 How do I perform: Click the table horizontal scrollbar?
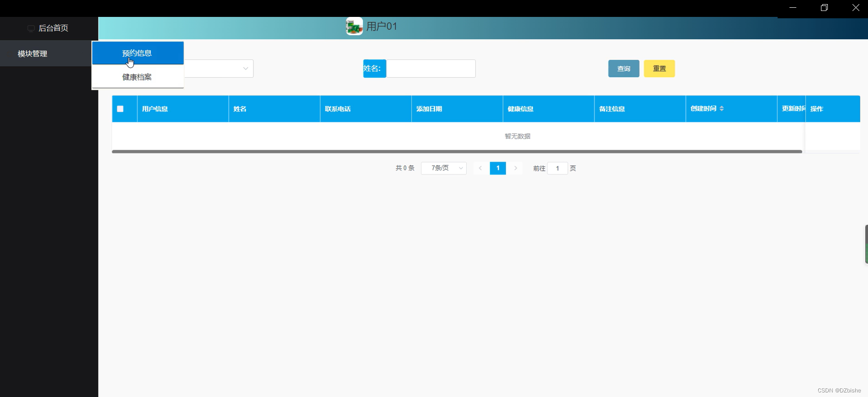point(457,151)
